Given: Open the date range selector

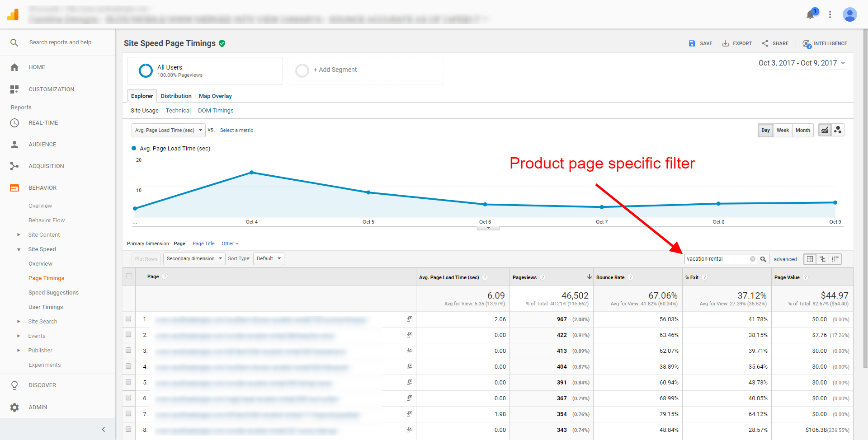Looking at the screenshot, I should point(802,63).
